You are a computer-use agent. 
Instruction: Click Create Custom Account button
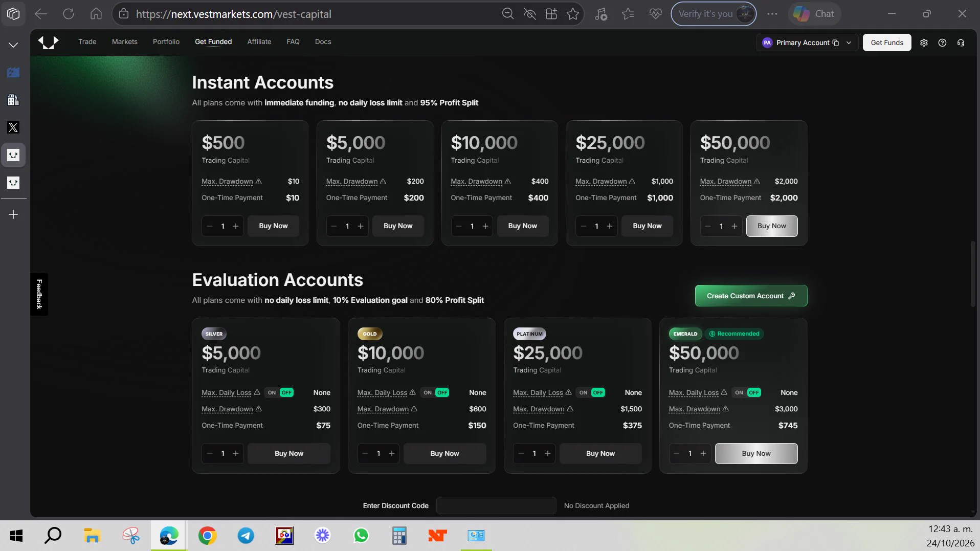(x=751, y=296)
